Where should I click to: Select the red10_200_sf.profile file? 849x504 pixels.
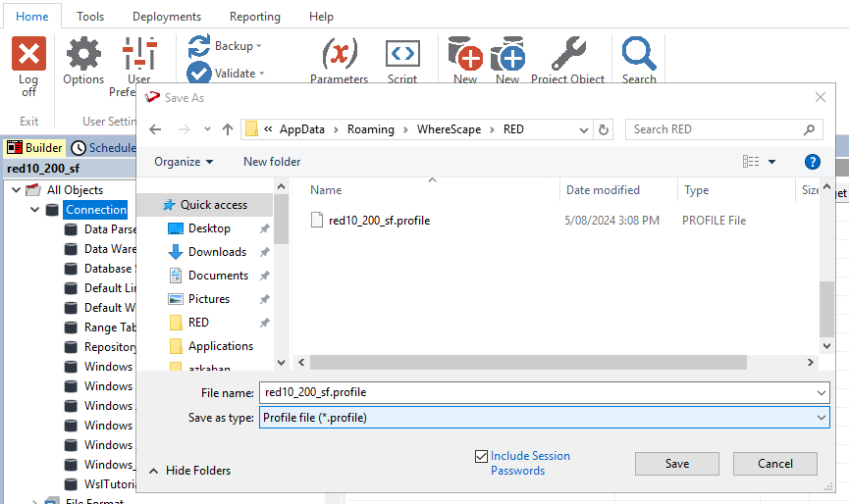coord(379,221)
